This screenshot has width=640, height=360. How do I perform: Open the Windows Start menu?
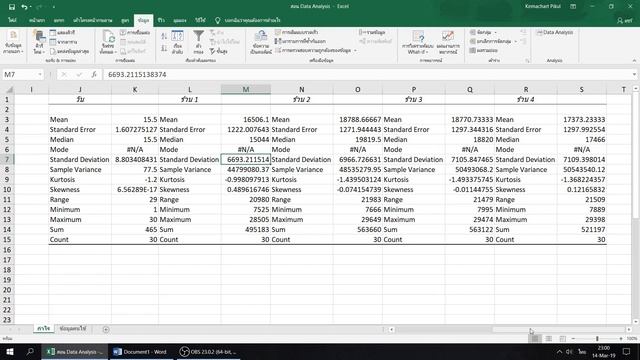coord(9,352)
